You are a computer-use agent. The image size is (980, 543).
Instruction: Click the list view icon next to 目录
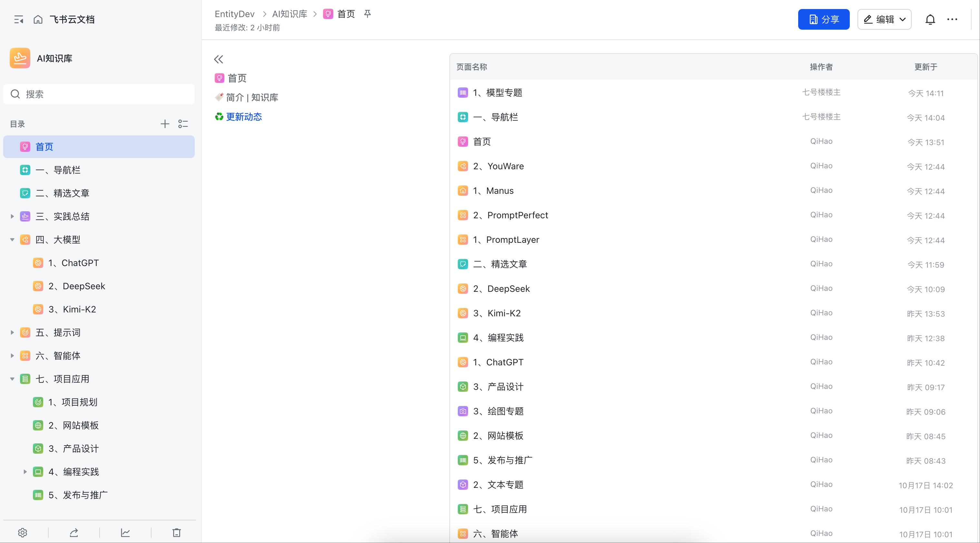[x=183, y=124]
